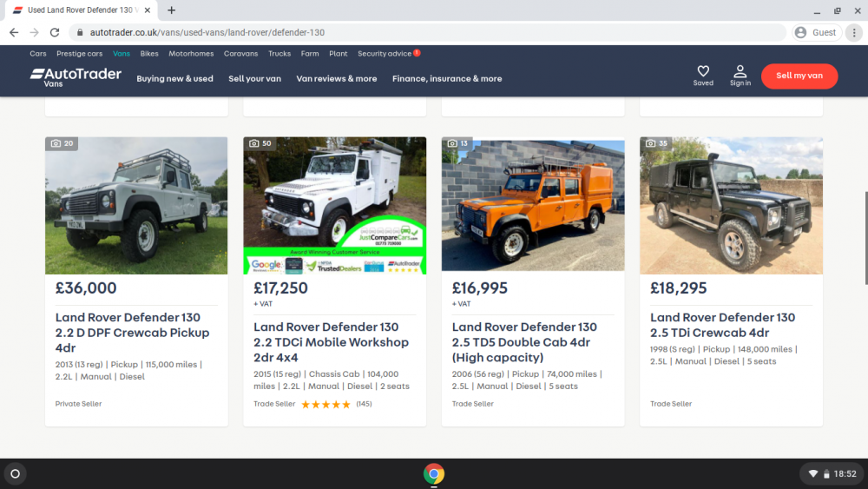
Task: Open Buying new & used menu
Action: 175,79
